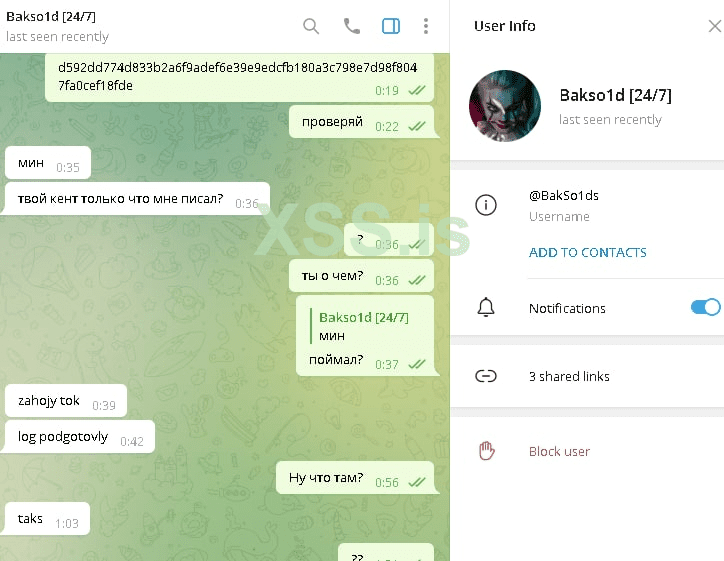Screen dimensions: 724x561
Task: Disable the Notifications toggle switch
Action: tap(705, 307)
